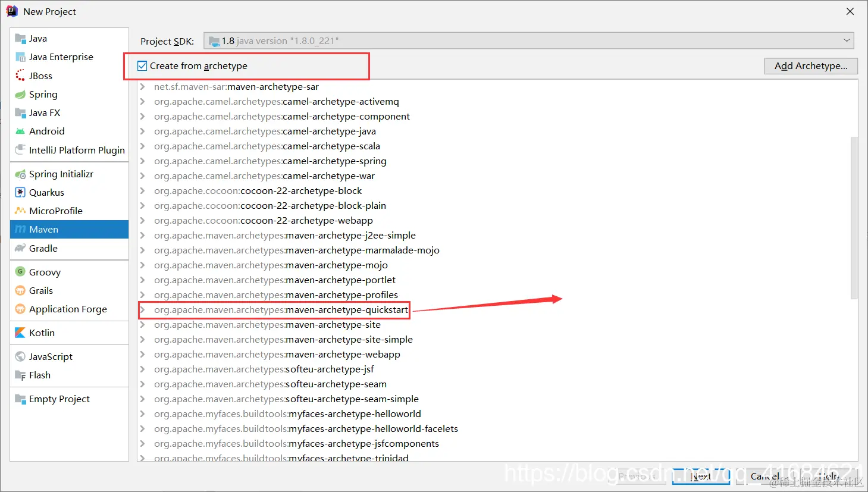868x492 pixels.
Task: Open the Project SDK dropdown
Action: coord(529,40)
